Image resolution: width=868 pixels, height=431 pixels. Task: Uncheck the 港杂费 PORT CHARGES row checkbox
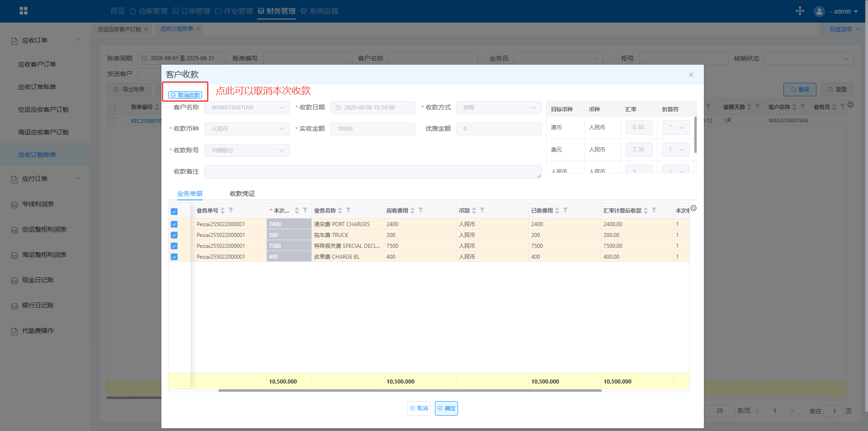click(174, 224)
